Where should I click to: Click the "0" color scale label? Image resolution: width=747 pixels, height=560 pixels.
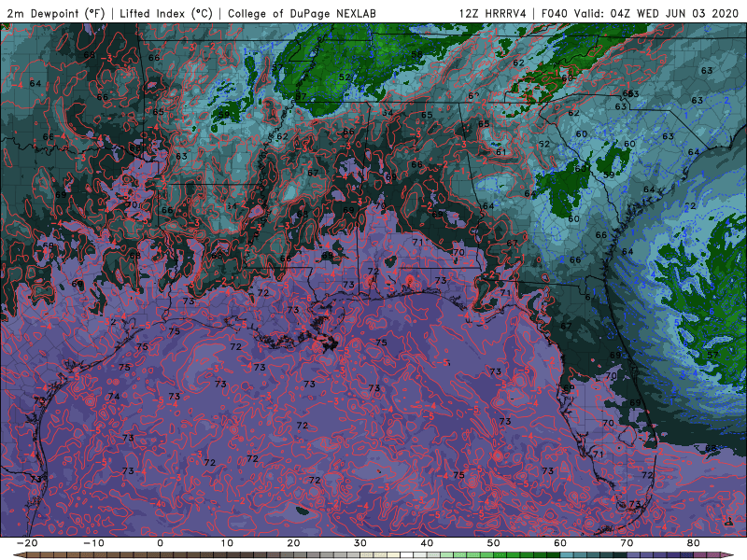tap(160, 543)
